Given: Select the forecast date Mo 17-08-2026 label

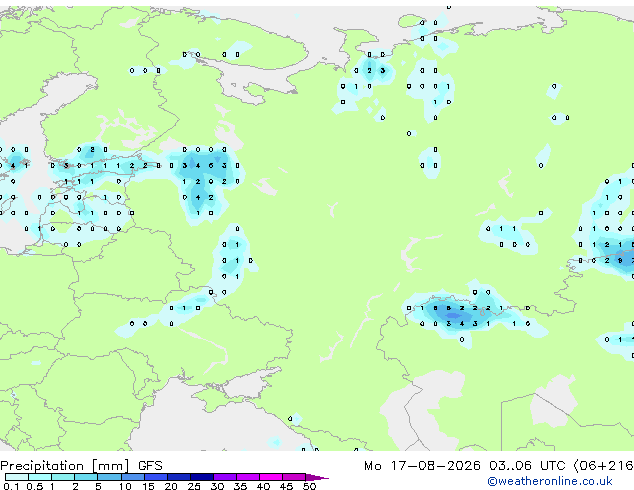Looking at the screenshot, I should click(x=422, y=466).
